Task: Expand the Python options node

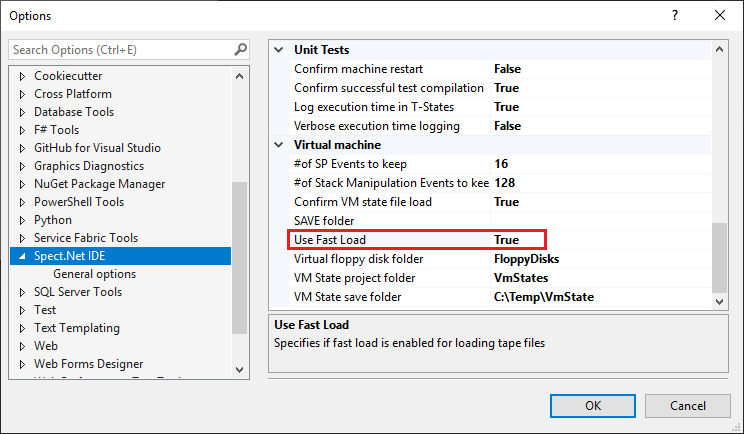Action: pos(22,220)
